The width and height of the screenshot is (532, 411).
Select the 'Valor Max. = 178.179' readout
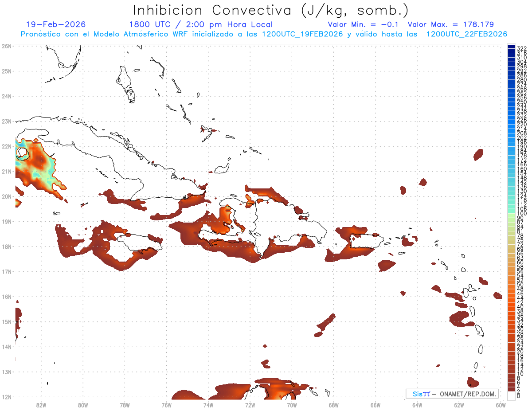tap(450, 24)
